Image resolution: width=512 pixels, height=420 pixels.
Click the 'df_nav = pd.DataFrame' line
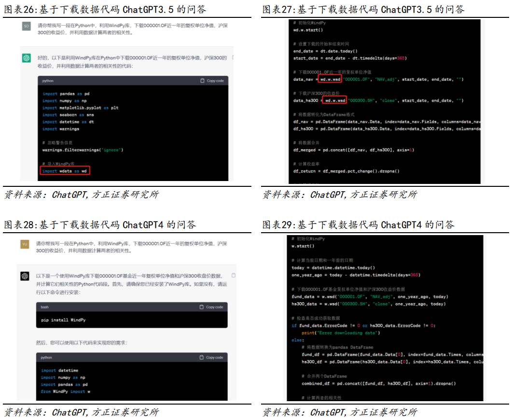(387, 122)
